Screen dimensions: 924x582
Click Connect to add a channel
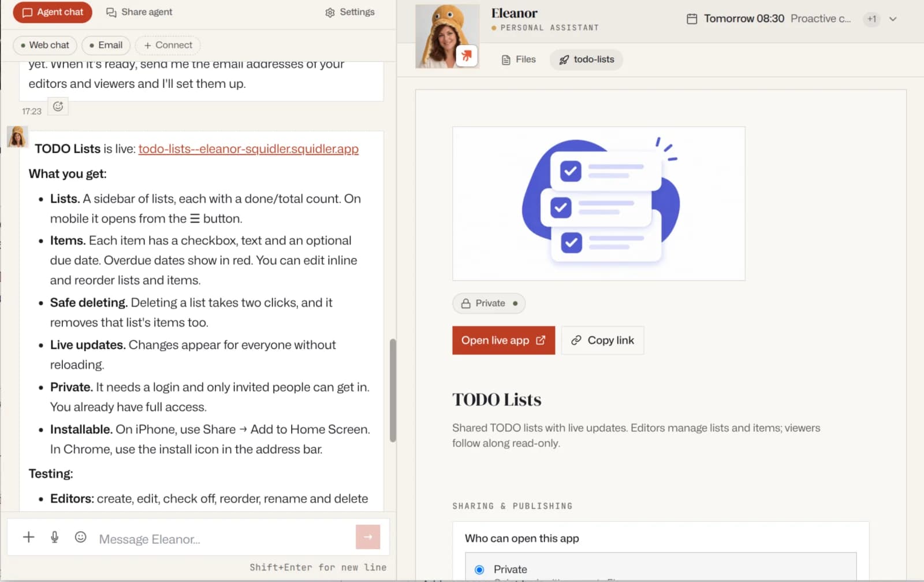(x=168, y=45)
